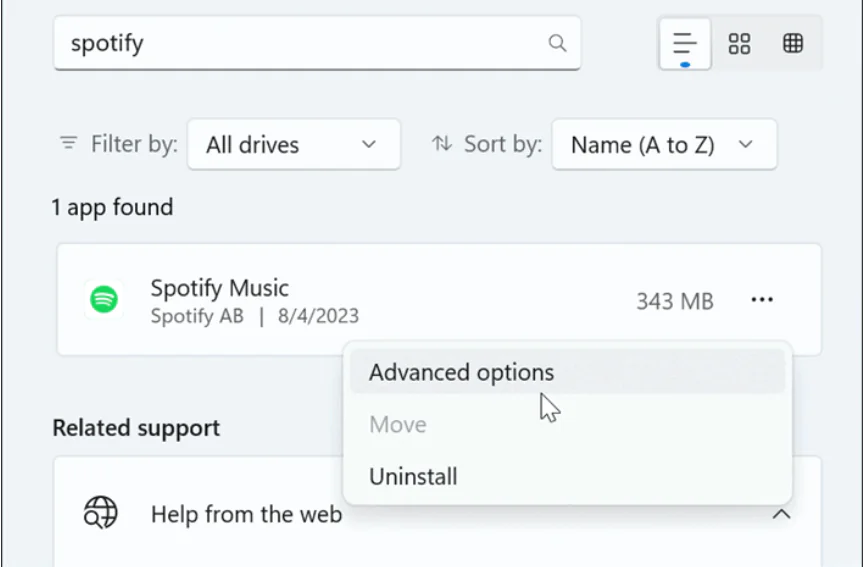This screenshot has height=567, width=863.
Task: Click the sort arrows icon
Action: 441,144
